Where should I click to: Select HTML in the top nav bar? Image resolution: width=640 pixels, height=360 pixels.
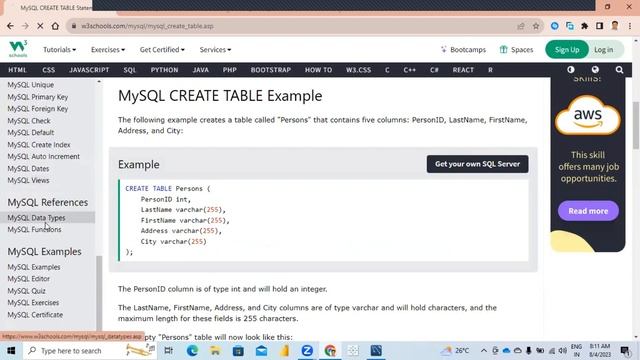[17, 70]
